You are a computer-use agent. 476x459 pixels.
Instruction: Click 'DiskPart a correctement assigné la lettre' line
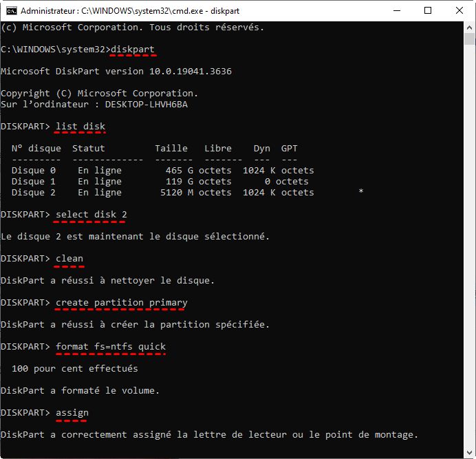tap(210, 435)
